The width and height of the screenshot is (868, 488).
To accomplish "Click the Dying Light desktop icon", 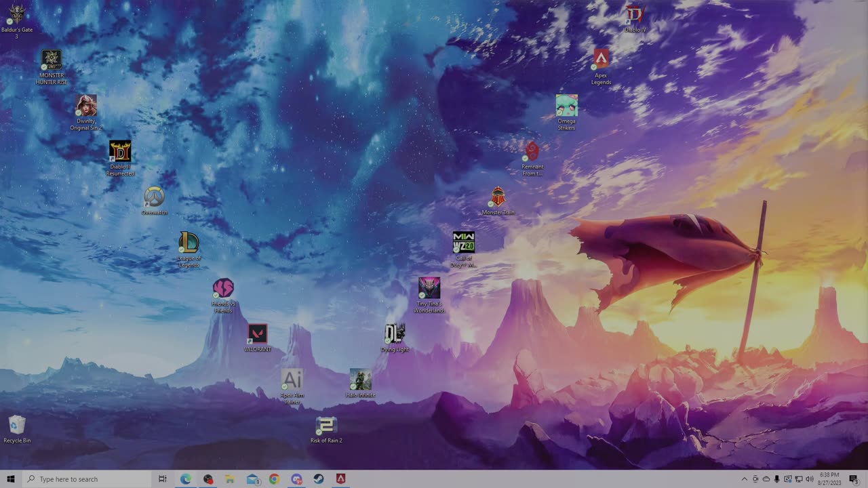I will click(395, 338).
